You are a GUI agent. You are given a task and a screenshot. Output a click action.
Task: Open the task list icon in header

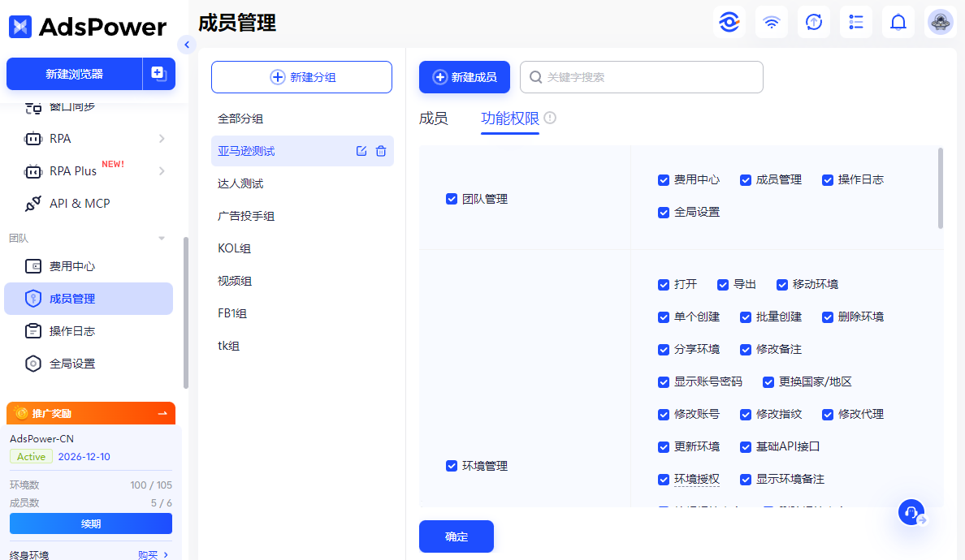856,23
